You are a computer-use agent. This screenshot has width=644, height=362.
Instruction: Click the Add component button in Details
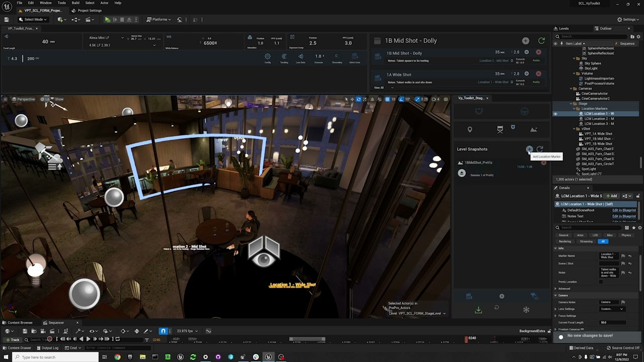[x=611, y=196]
